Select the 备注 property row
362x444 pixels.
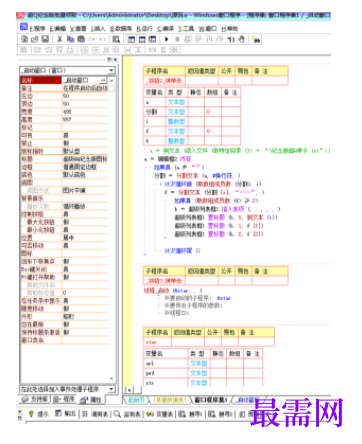click(64, 88)
